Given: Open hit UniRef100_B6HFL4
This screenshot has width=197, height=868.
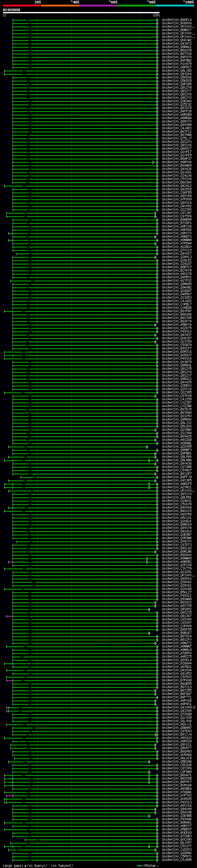Looking at the screenshot, I should [177, 20].
